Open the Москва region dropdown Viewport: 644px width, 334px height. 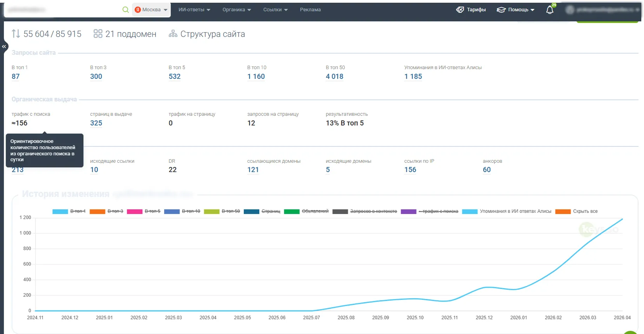tap(151, 10)
